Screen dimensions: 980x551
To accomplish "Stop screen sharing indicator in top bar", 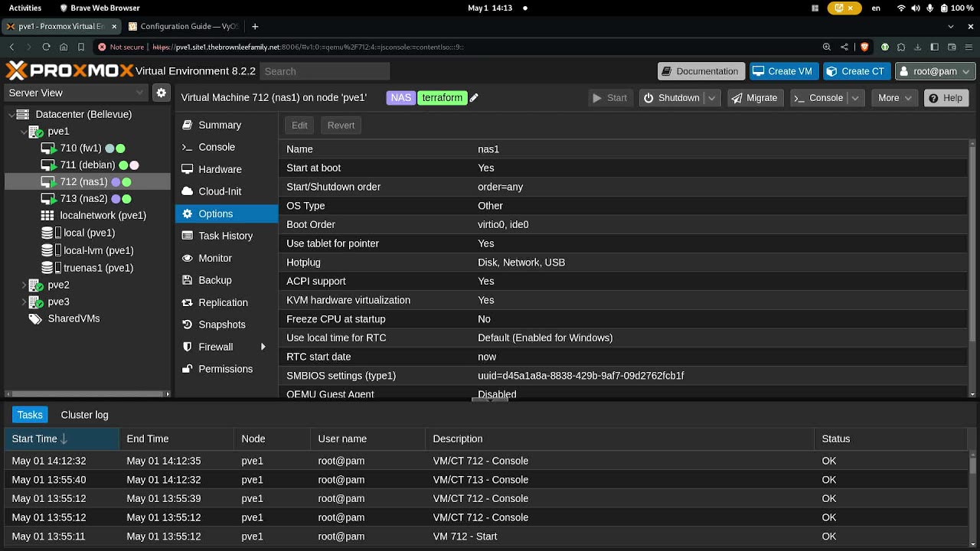I will point(844,8).
